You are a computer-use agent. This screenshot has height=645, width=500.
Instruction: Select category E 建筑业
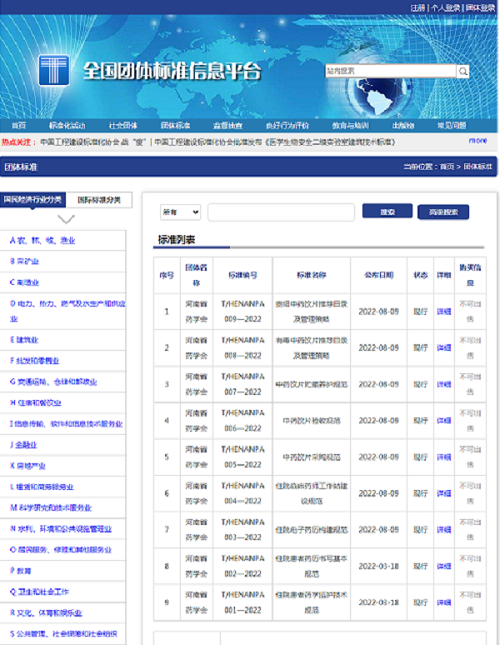24,340
